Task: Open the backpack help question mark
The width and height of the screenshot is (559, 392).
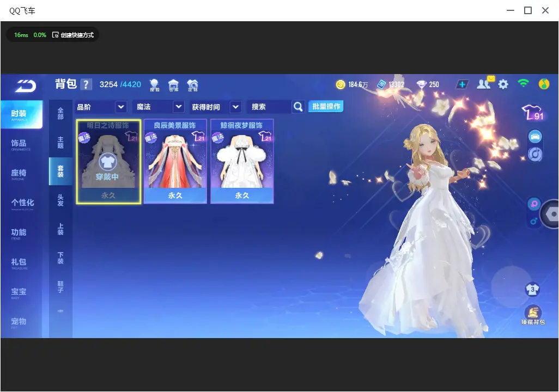Action: click(x=86, y=84)
